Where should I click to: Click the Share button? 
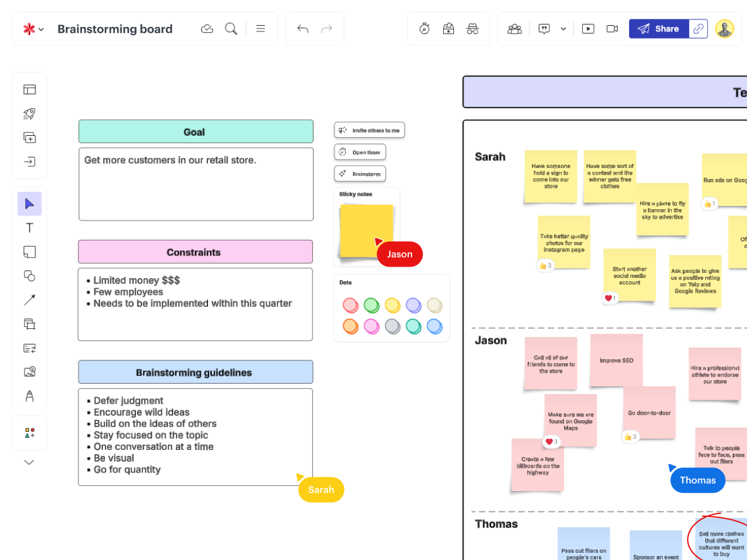coord(659,28)
